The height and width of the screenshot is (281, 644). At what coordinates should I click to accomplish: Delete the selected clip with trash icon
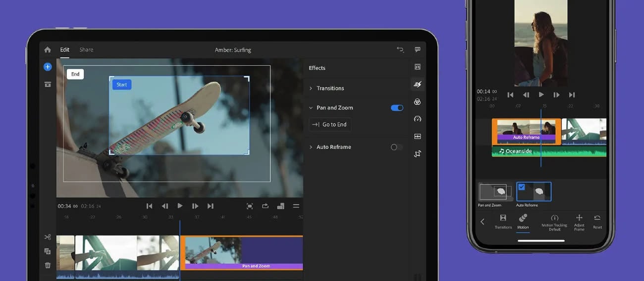pos(48,265)
